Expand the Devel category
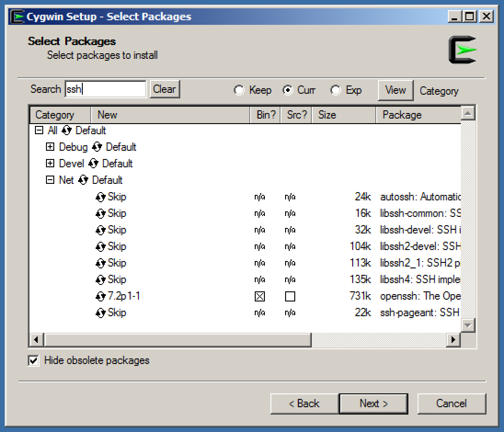The image size is (504, 432). click(50, 164)
